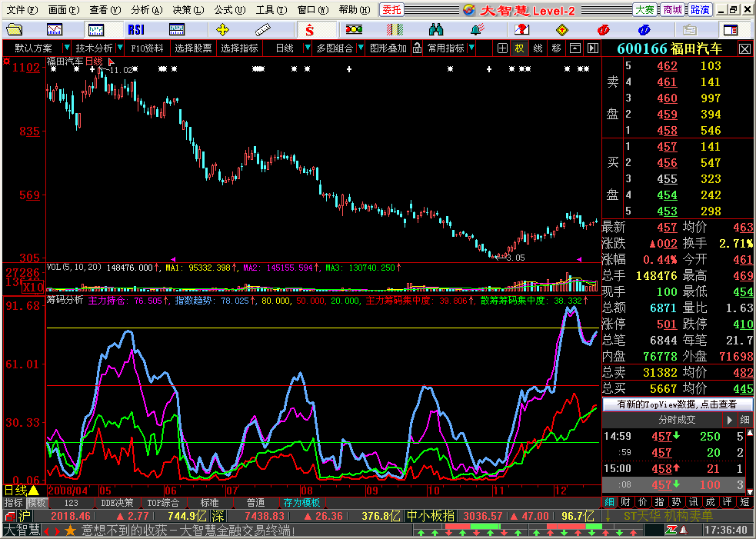The height and width of the screenshot is (539, 756).
Task: Click the alarm bell alert icon
Action: [x=478, y=30]
